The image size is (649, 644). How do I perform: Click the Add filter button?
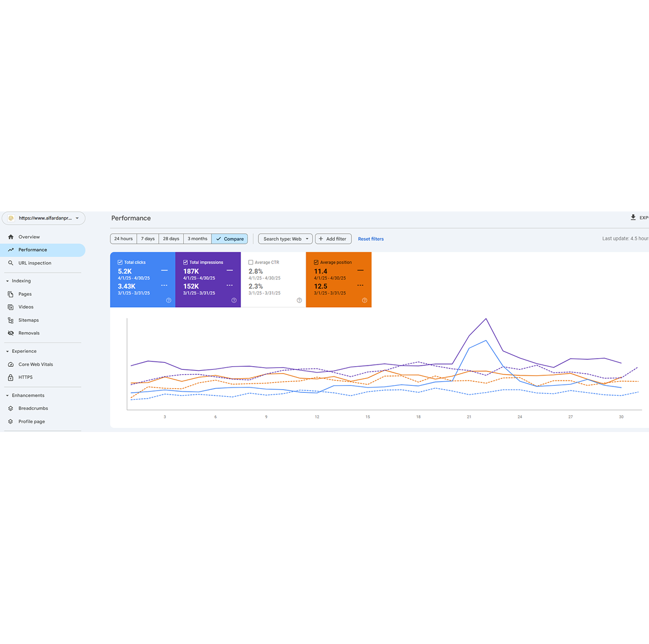pyautogui.click(x=333, y=239)
